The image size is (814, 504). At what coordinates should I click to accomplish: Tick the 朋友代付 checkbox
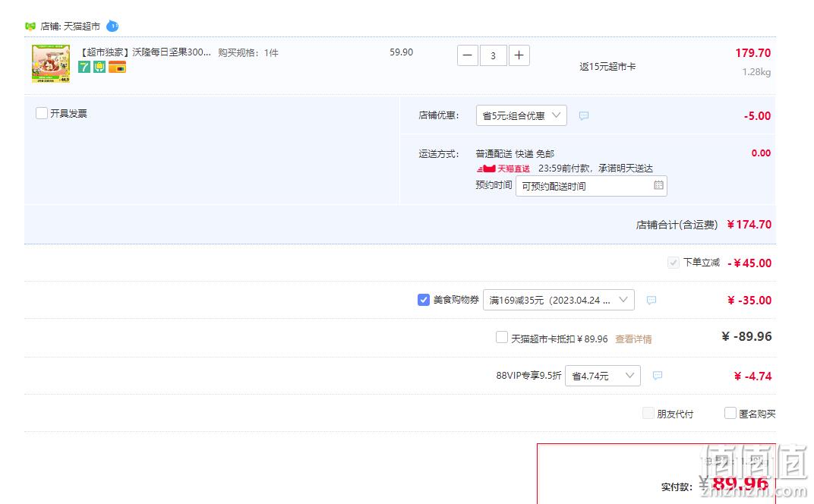(x=648, y=413)
